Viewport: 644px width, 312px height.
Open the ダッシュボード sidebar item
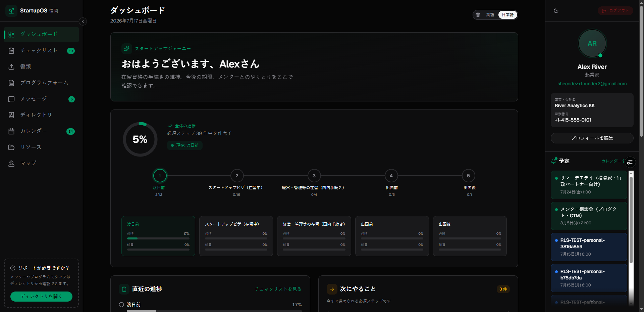coord(41,34)
